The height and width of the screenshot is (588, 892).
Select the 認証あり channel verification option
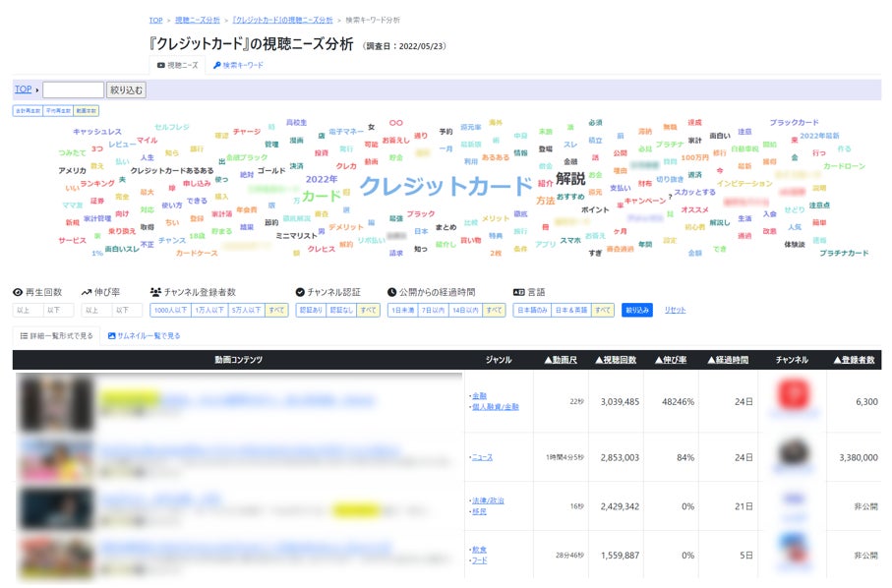pos(310,310)
